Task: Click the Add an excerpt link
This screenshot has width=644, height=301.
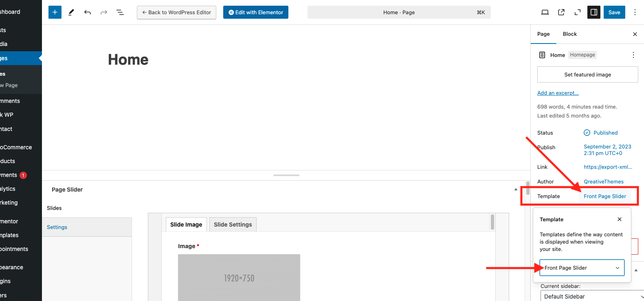Action: 558,93
